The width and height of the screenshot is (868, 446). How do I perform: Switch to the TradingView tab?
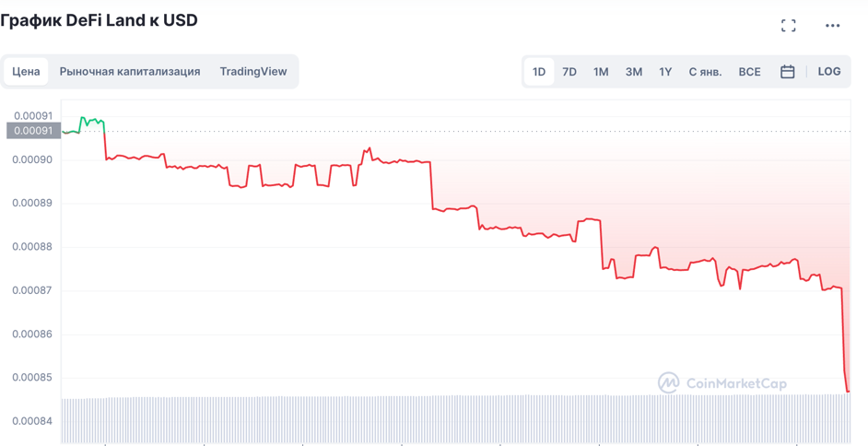253,72
